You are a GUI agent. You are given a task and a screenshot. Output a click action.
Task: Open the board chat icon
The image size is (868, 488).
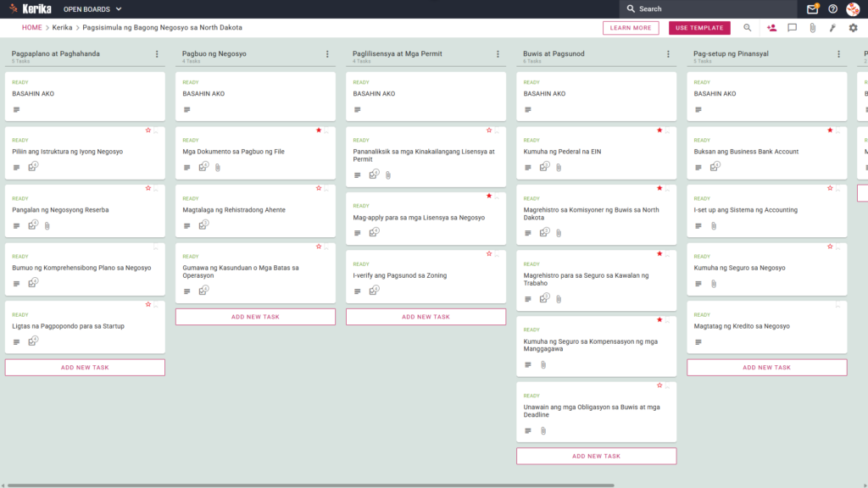coord(793,28)
